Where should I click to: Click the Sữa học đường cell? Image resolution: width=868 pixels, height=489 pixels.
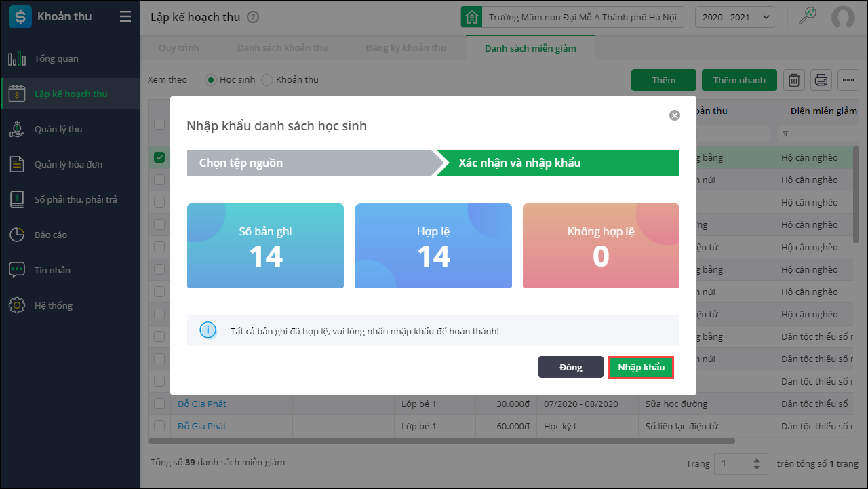(707, 404)
